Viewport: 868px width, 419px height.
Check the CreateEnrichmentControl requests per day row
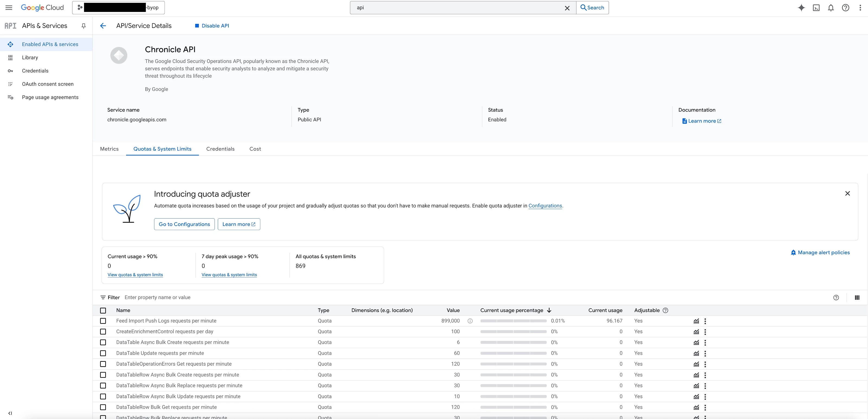103,332
